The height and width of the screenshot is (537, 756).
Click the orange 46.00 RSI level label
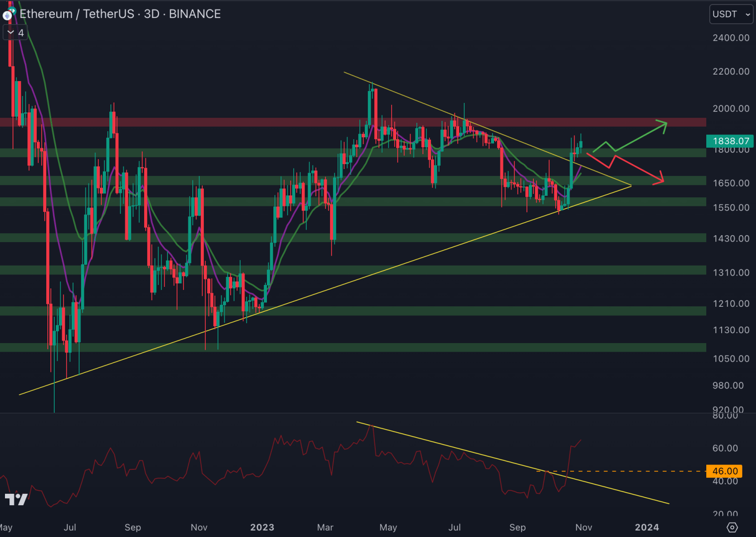(x=724, y=471)
